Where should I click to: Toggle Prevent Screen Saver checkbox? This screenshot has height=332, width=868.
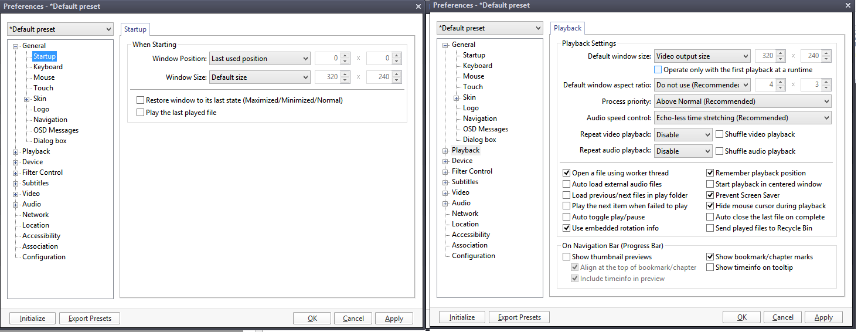[x=710, y=195]
